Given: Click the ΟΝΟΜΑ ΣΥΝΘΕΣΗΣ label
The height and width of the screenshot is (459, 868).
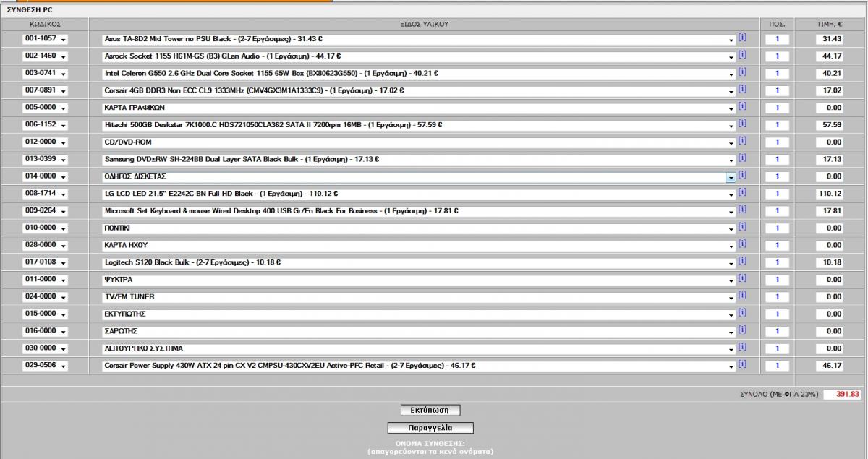Looking at the screenshot, I should point(430,443).
